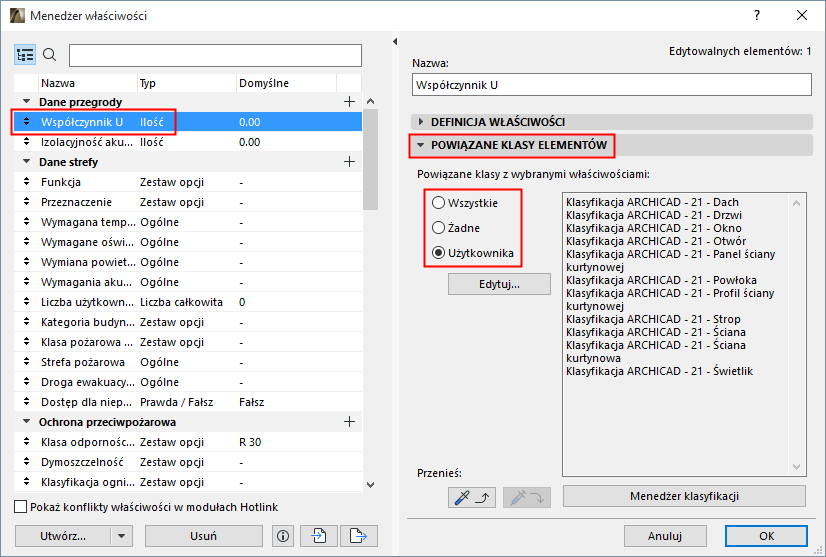Click the property list scroll down arrow

[370, 485]
